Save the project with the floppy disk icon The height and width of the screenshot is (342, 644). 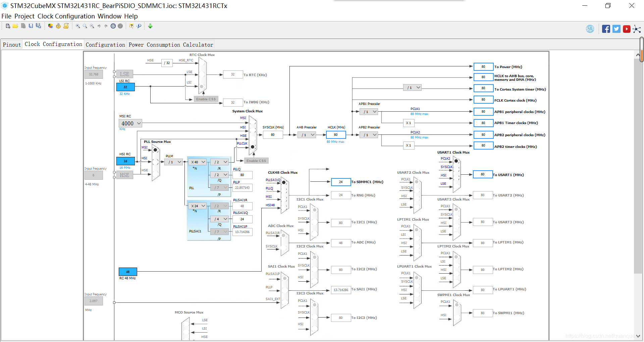tap(31, 26)
